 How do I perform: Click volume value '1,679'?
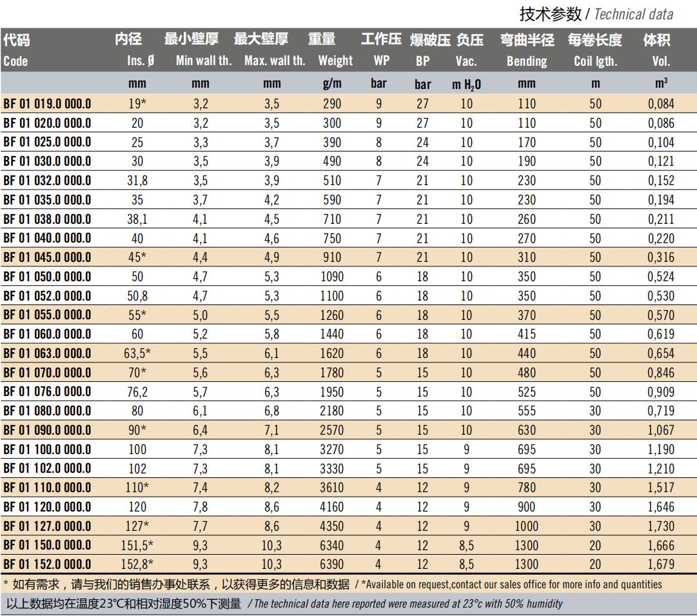pos(661,564)
